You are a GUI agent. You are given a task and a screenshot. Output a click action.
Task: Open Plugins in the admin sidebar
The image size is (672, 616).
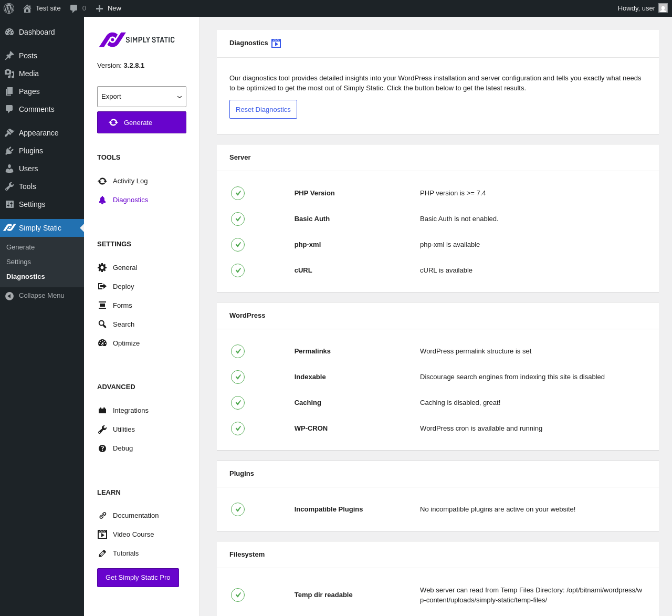click(31, 151)
